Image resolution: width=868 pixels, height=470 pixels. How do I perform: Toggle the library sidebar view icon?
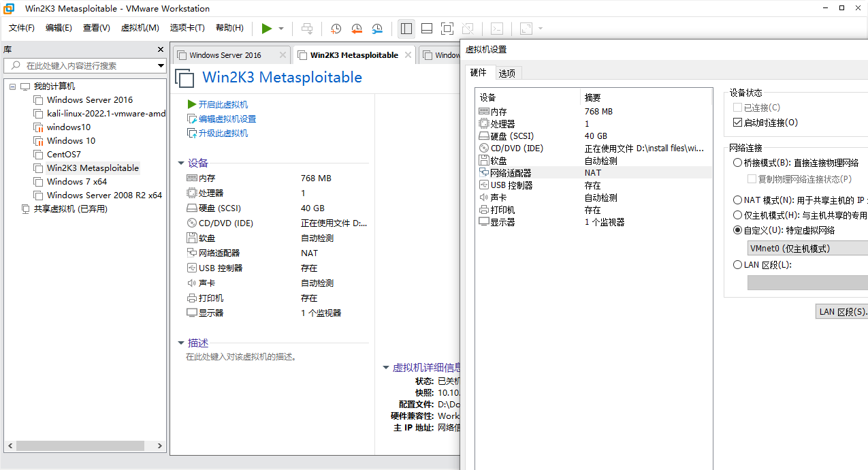pos(406,29)
